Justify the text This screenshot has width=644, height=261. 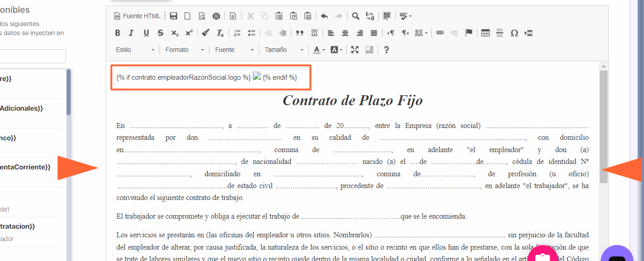374,33
